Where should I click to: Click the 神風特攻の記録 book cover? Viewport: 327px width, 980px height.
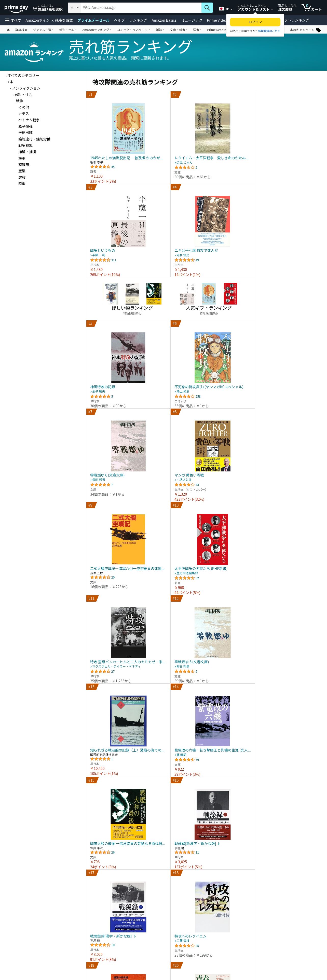[x=128, y=358]
